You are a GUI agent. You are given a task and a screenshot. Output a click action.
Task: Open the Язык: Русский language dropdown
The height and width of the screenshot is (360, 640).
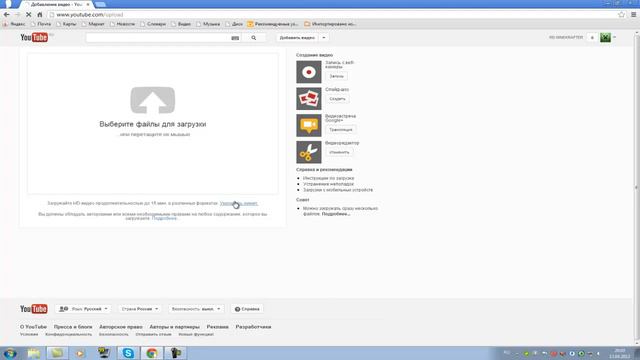click(x=84, y=309)
